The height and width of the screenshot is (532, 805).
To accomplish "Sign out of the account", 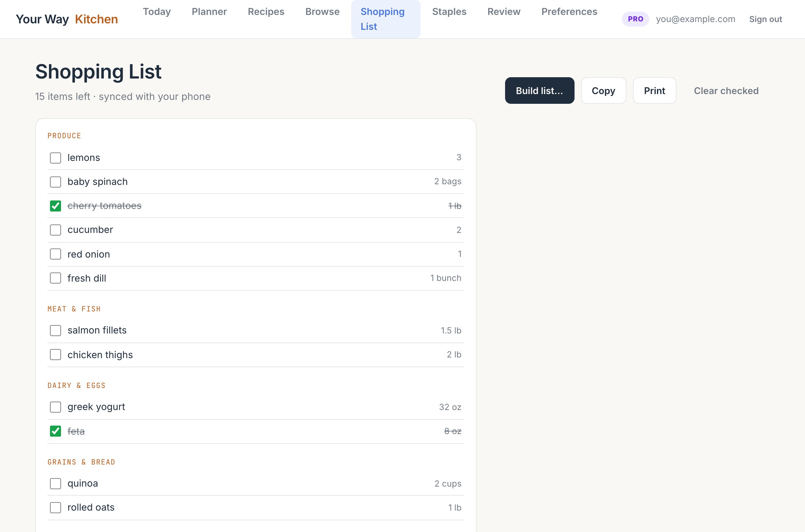I will 765,19.
